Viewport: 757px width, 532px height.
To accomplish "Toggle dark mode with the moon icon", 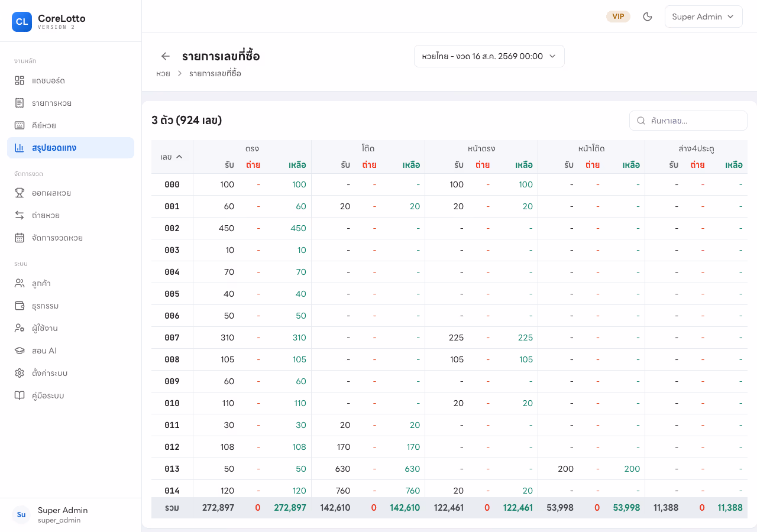I will (x=648, y=17).
